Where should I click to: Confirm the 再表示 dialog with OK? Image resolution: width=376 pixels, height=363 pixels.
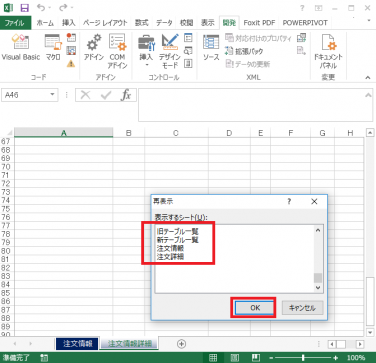(255, 308)
